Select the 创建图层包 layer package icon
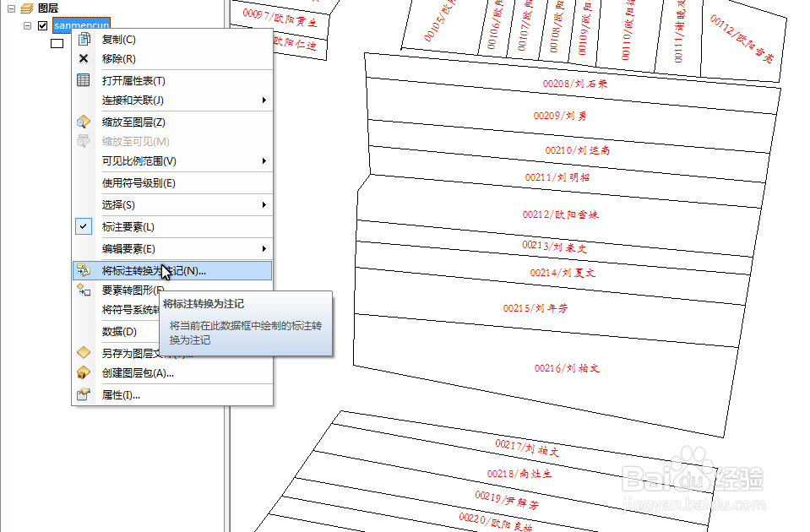 click(x=82, y=372)
